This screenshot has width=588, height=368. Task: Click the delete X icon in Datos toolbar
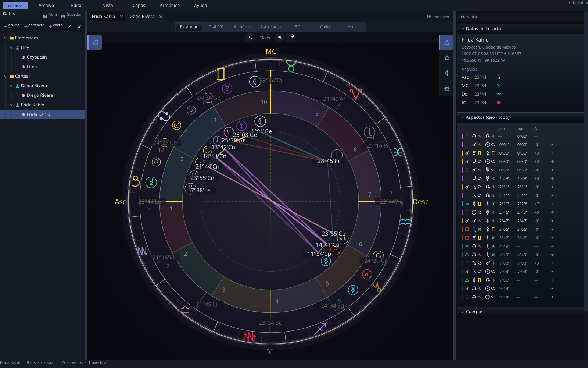point(79,27)
